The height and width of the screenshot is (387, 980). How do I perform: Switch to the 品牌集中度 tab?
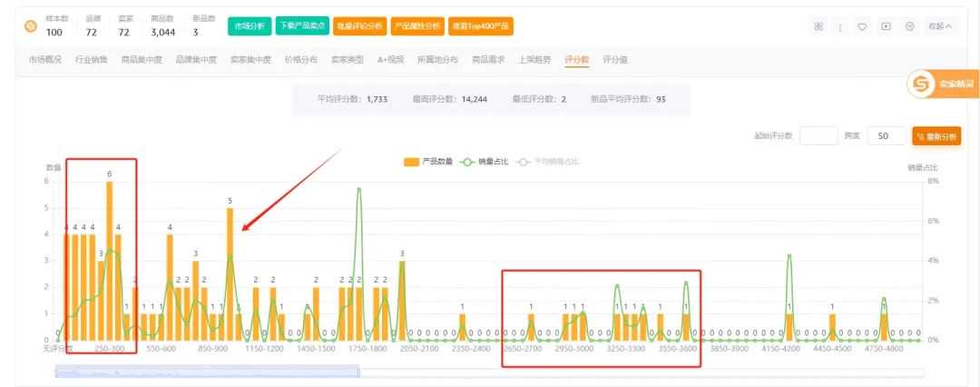point(196,60)
